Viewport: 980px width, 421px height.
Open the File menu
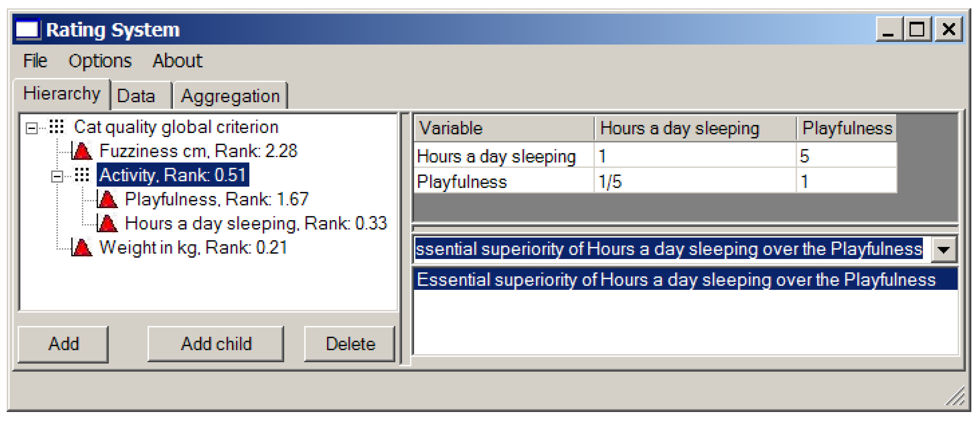pyautogui.click(x=35, y=61)
